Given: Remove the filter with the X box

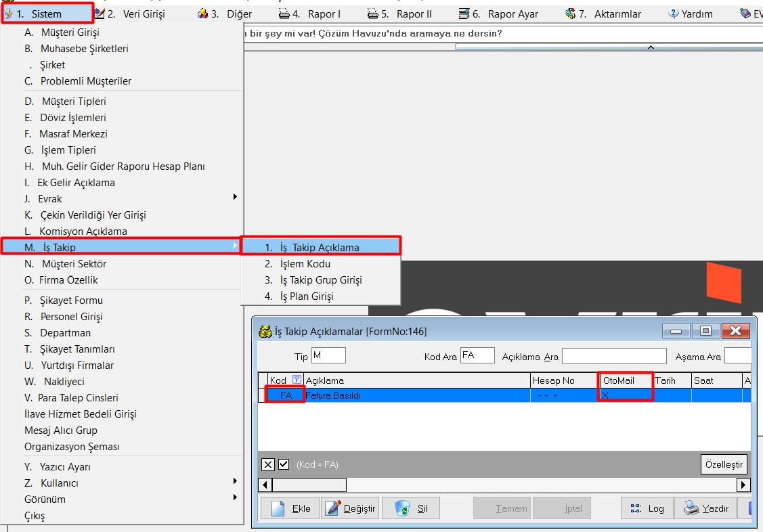Looking at the screenshot, I should point(268,464).
